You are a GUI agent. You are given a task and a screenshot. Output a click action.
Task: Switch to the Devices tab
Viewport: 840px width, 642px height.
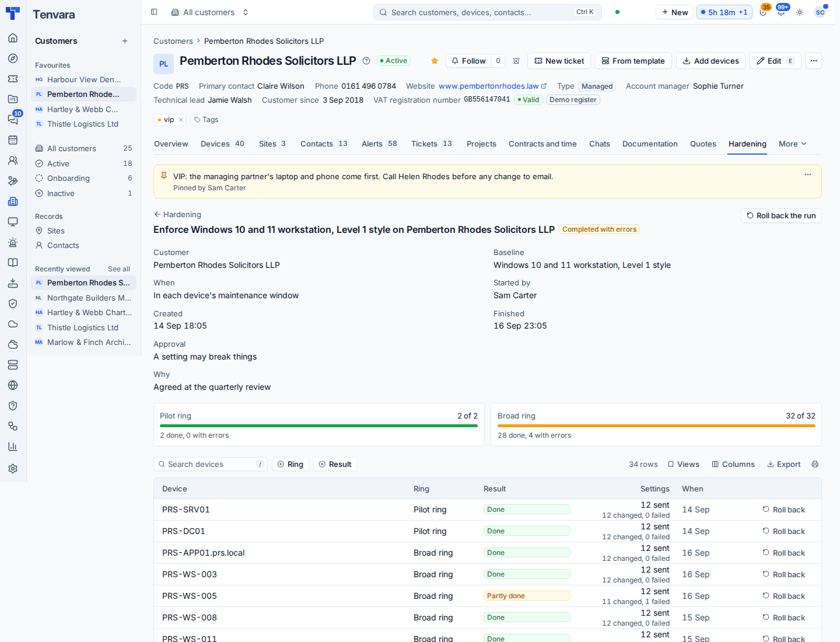pyautogui.click(x=223, y=144)
